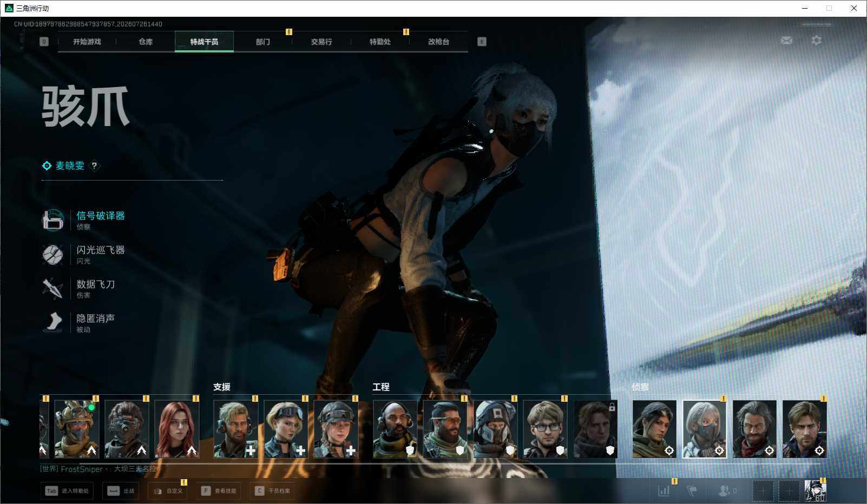Click the 隐匿消声 skill name
The height and width of the screenshot is (504, 867).
[96, 318]
